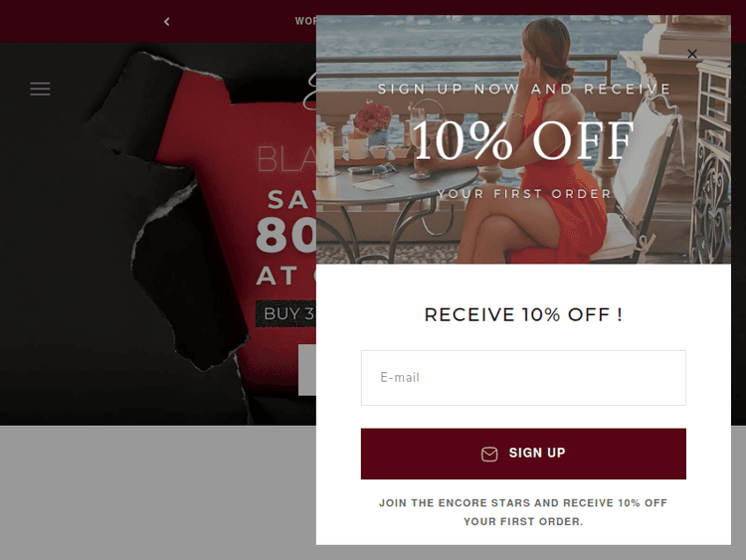Click the previous announcement left chevron
746x560 pixels.
[166, 22]
